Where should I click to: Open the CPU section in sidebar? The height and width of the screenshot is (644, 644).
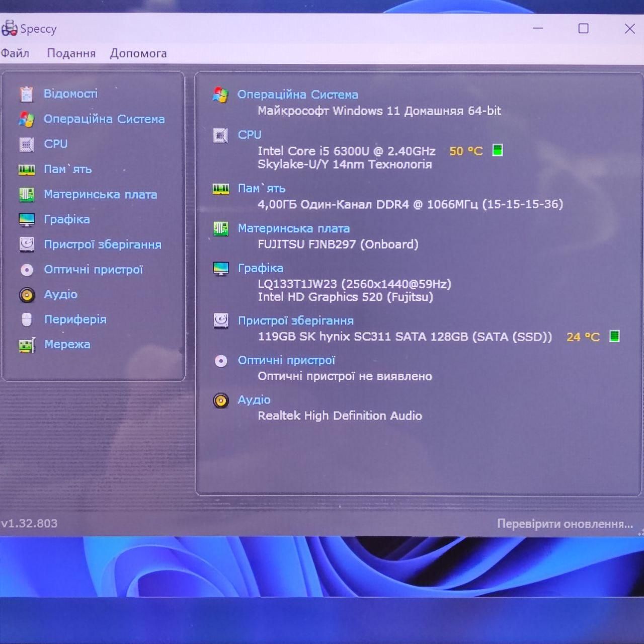(x=55, y=144)
